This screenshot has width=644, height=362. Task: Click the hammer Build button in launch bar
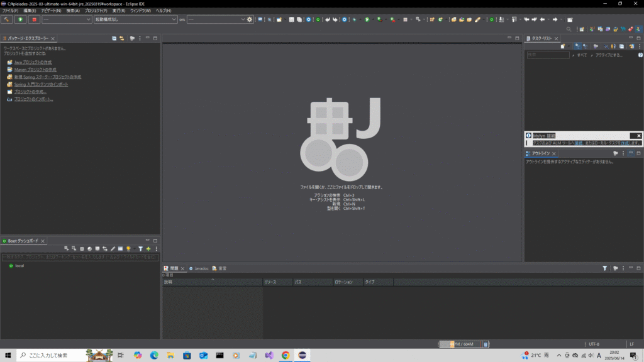pyautogui.click(x=6, y=19)
